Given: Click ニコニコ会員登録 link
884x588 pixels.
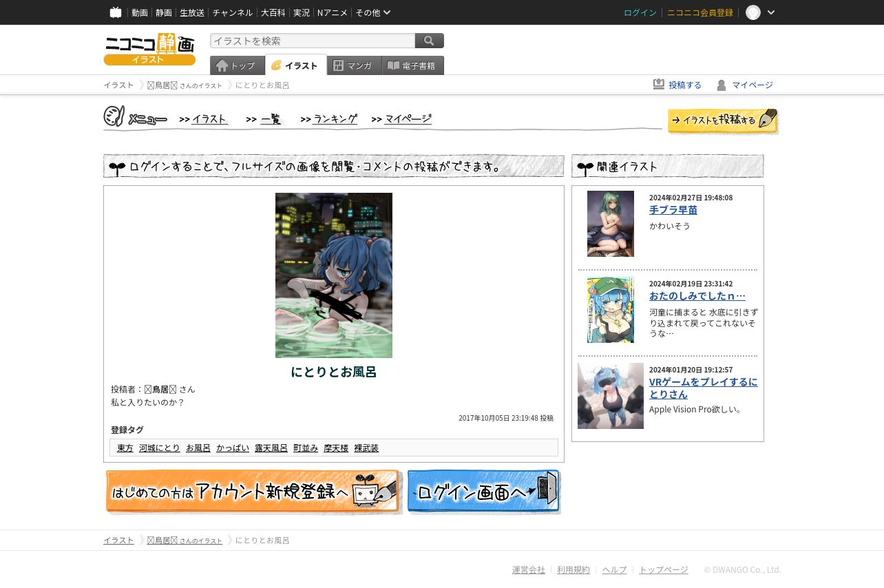Looking at the screenshot, I should pos(700,12).
